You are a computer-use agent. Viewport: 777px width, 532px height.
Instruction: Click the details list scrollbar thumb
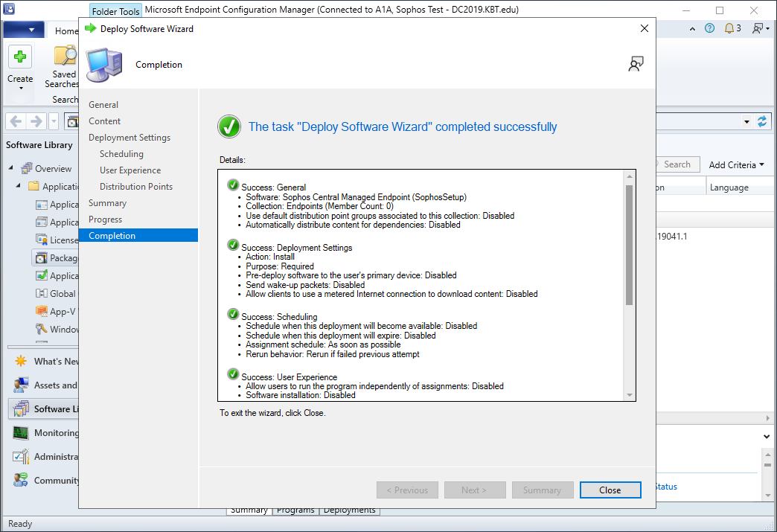point(630,246)
